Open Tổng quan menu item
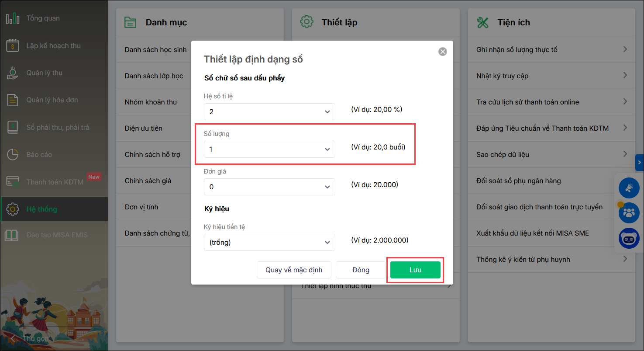 (54, 18)
